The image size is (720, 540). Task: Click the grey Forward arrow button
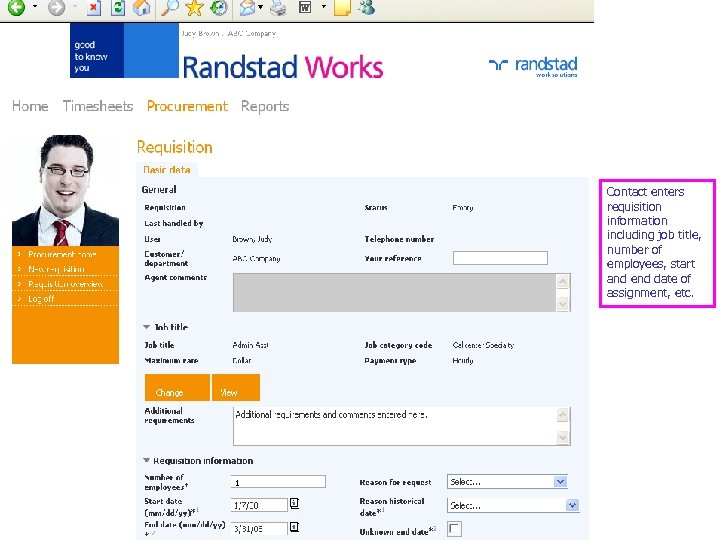56,7
